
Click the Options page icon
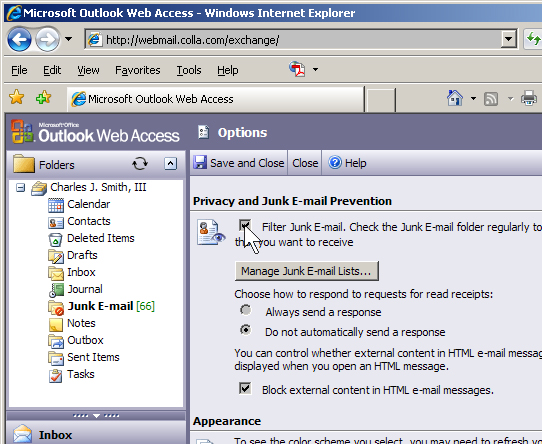coord(203,132)
